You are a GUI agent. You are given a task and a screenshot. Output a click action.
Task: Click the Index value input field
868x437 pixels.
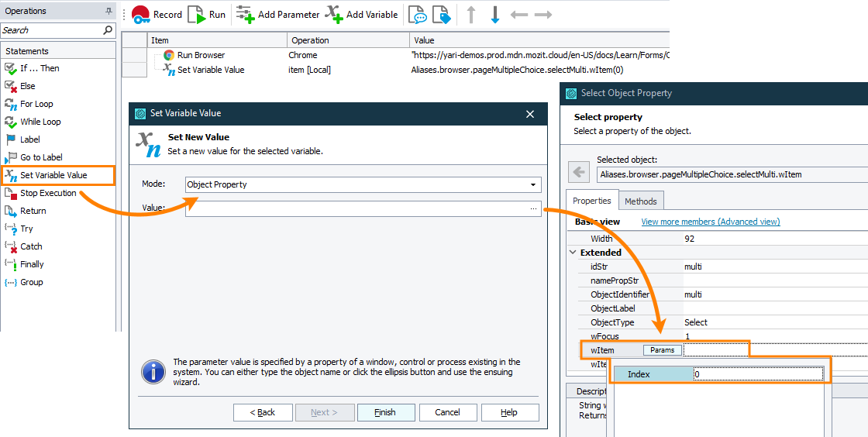tap(756, 374)
